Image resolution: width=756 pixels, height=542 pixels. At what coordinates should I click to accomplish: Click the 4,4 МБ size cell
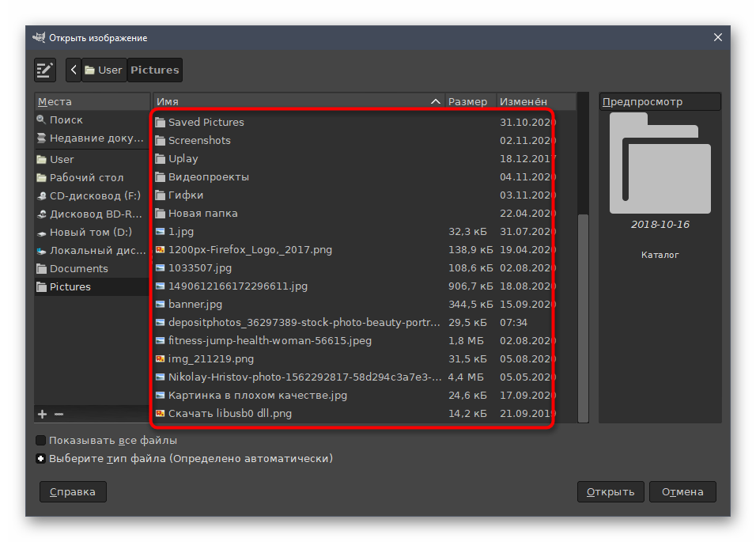tap(466, 377)
